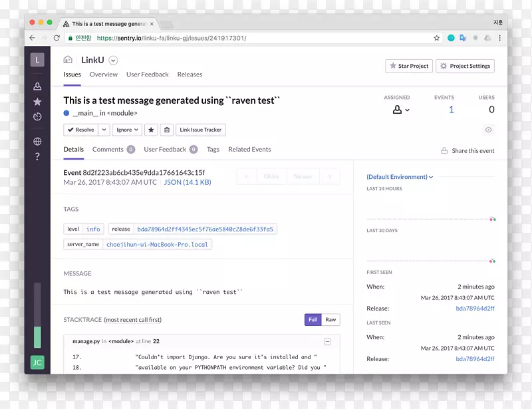Click the globe status icon in sidebar
The width and height of the screenshot is (532, 409).
pos(37,141)
